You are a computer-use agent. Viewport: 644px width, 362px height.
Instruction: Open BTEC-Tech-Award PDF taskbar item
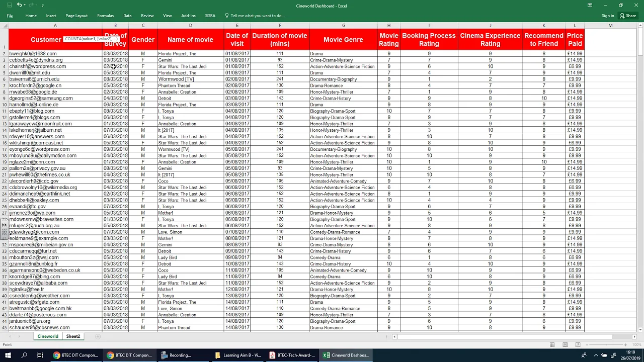(292, 355)
